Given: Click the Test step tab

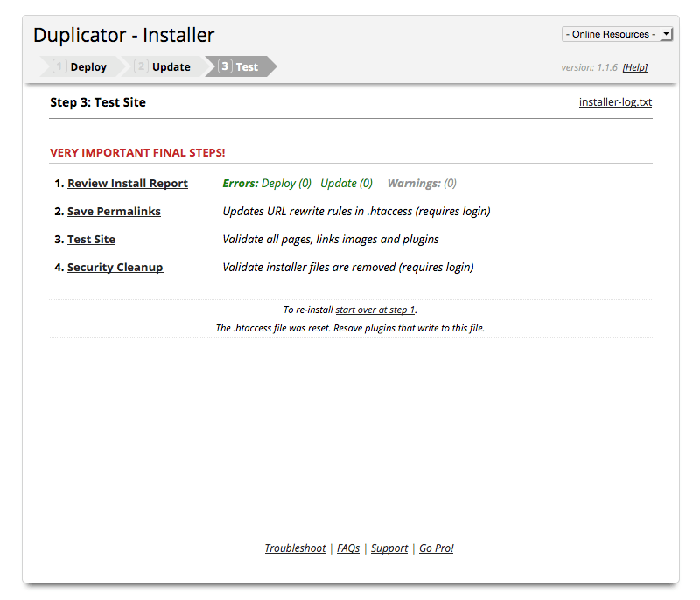Looking at the screenshot, I should click(x=240, y=67).
